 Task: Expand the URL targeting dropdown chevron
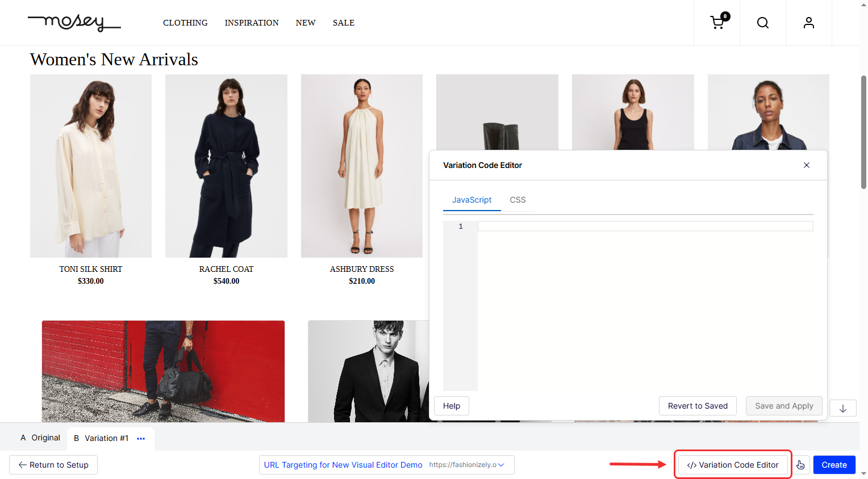point(501,465)
